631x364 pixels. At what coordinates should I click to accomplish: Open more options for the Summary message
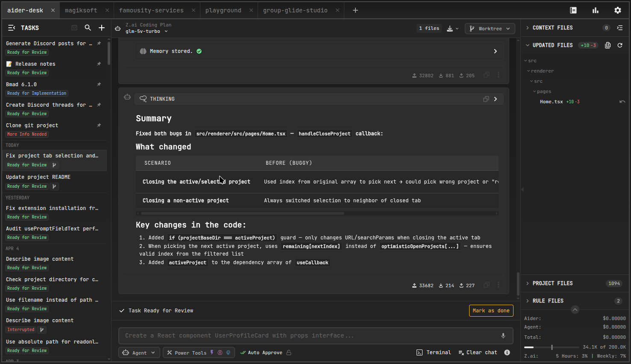tap(498, 285)
